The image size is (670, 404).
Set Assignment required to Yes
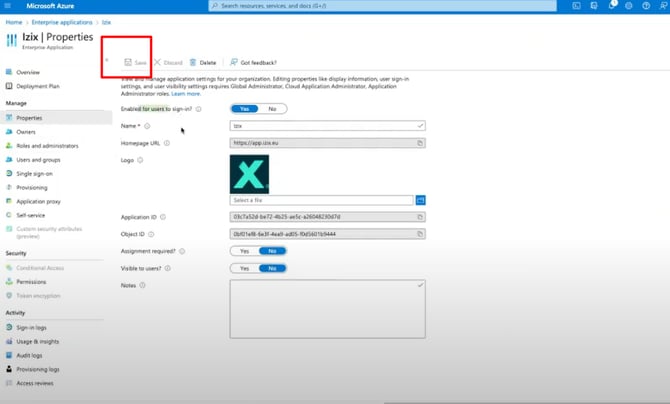tap(244, 251)
